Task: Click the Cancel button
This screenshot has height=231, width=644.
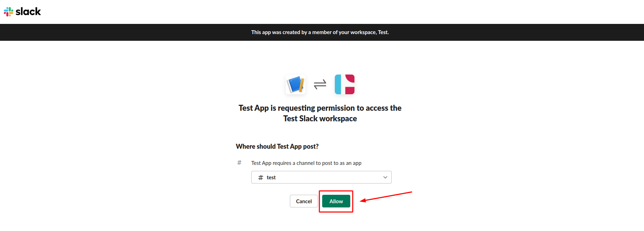Action: tap(304, 201)
